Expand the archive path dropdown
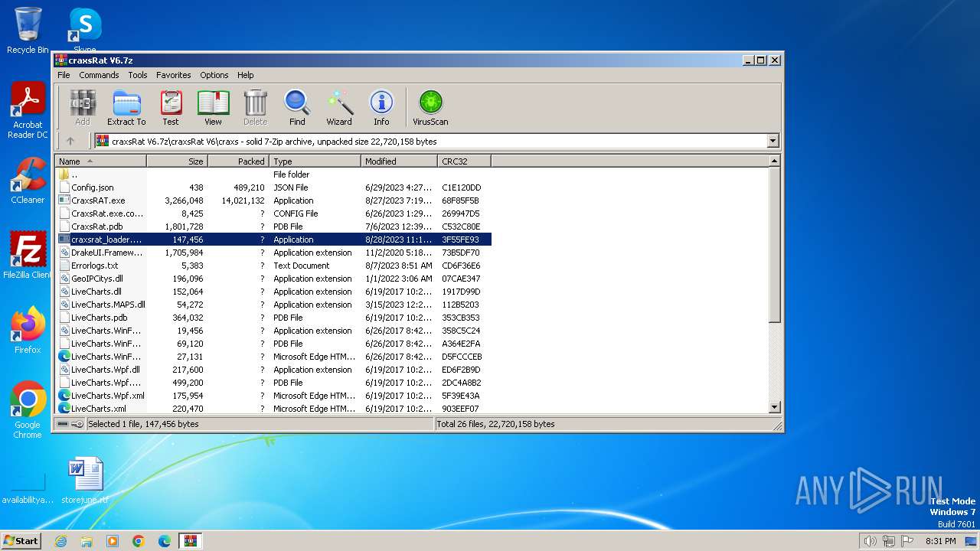 [x=773, y=141]
